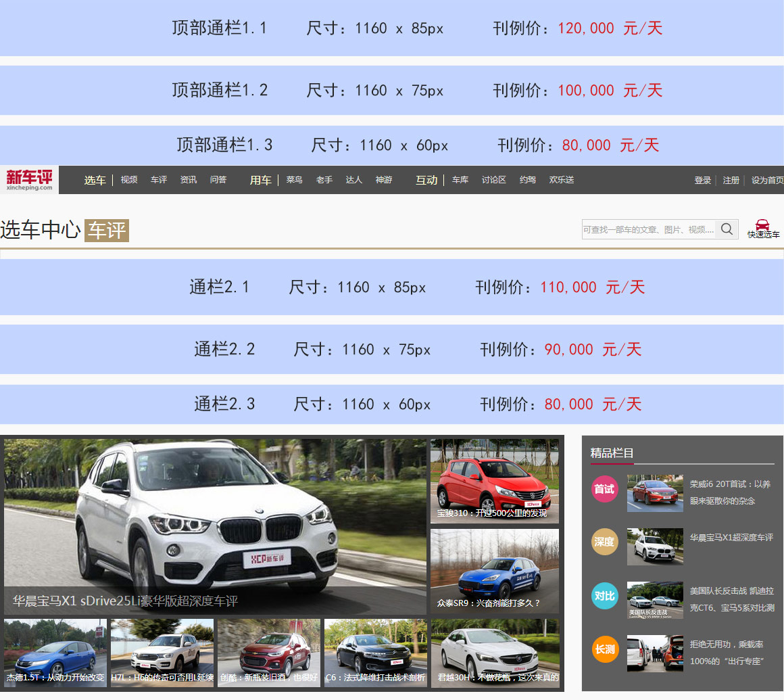
Task: Click the 选车中心 heading
Action: click(x=41, y=230)
